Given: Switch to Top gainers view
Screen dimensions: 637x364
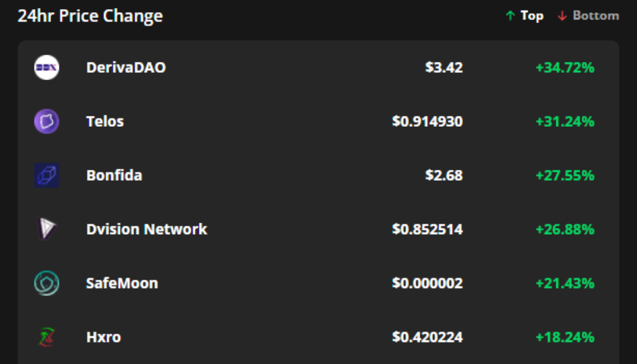Looking at the screenshot, I should [x=531, y=16].
